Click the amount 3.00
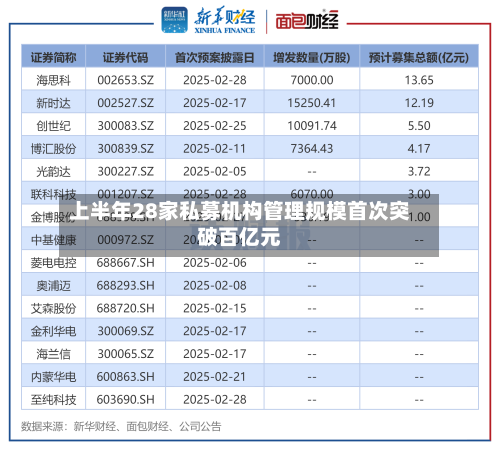The image size is (500, 451). 419,194
